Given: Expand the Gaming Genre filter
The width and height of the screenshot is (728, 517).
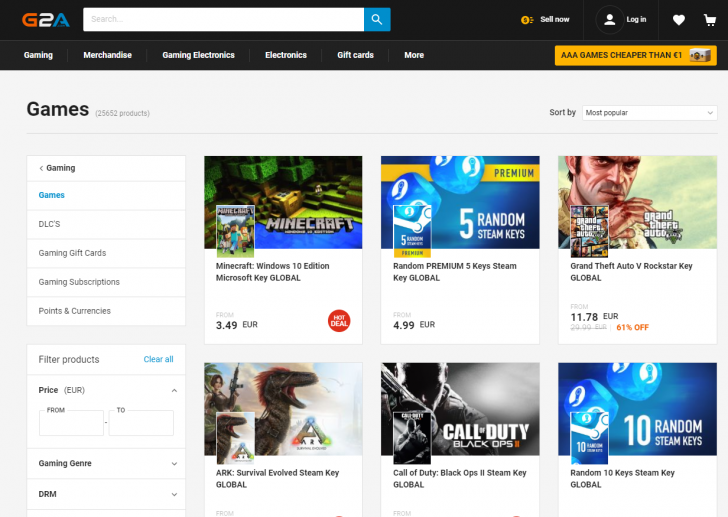Looking at the screenshot, I should [106, 463].
